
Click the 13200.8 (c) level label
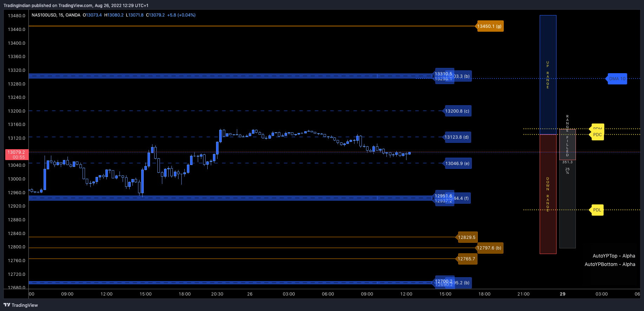[x=457, y=111]
